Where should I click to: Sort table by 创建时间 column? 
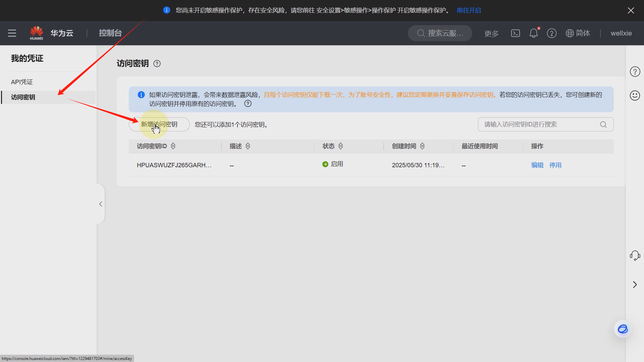[422, 146]
